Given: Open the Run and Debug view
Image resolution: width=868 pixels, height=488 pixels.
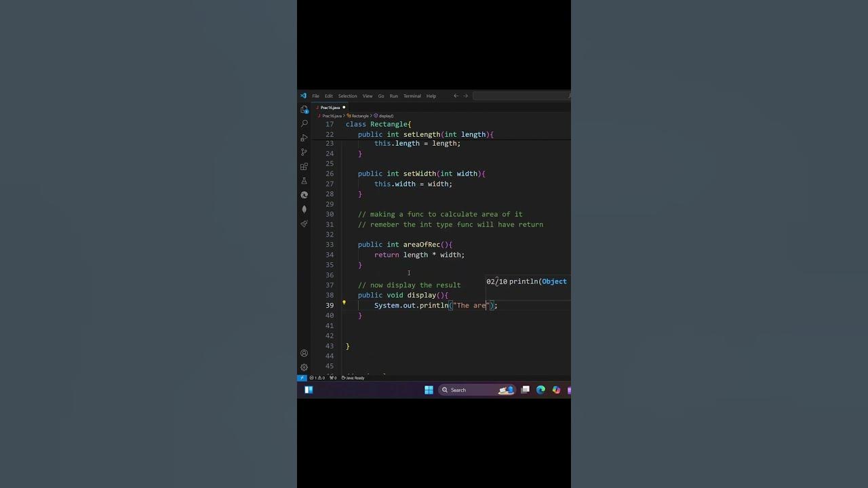Looking at the screenshot, I should pyautogui.click(x=304, y=138).
